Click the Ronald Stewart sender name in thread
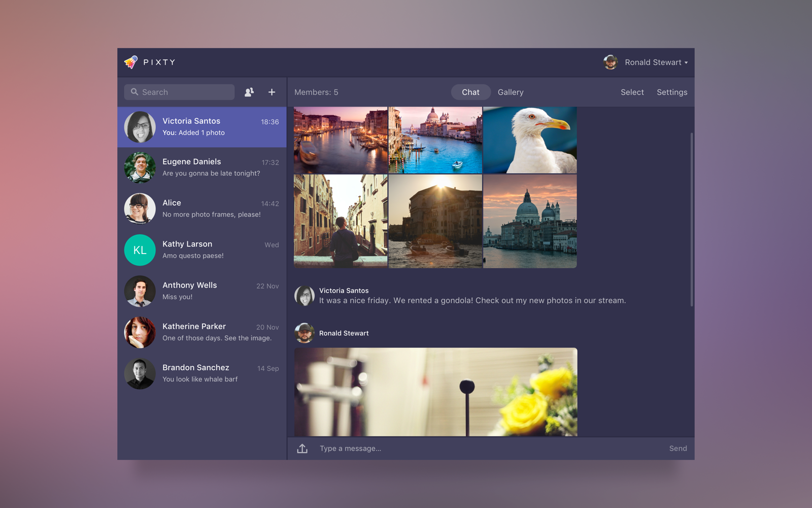 (x=344, y=333)
